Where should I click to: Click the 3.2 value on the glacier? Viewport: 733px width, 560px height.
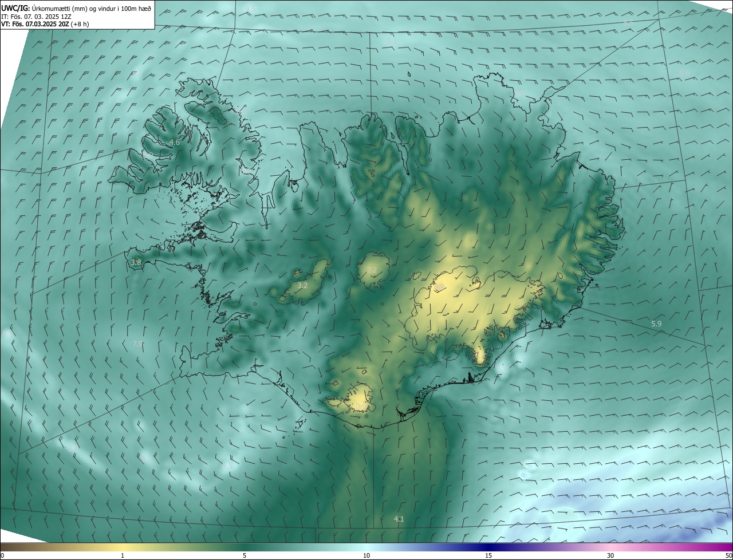point(302,285)
